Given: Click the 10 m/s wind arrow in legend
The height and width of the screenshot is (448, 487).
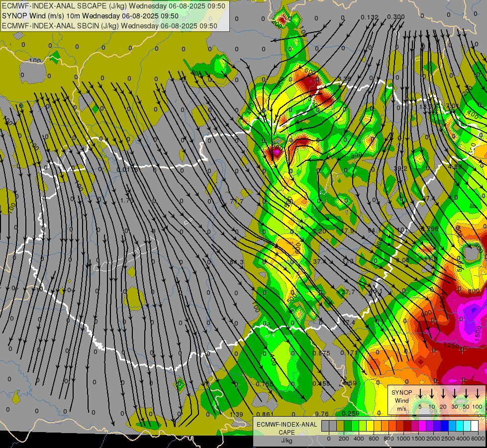Looking at the screenshot, I should click(x=432, y=393).
